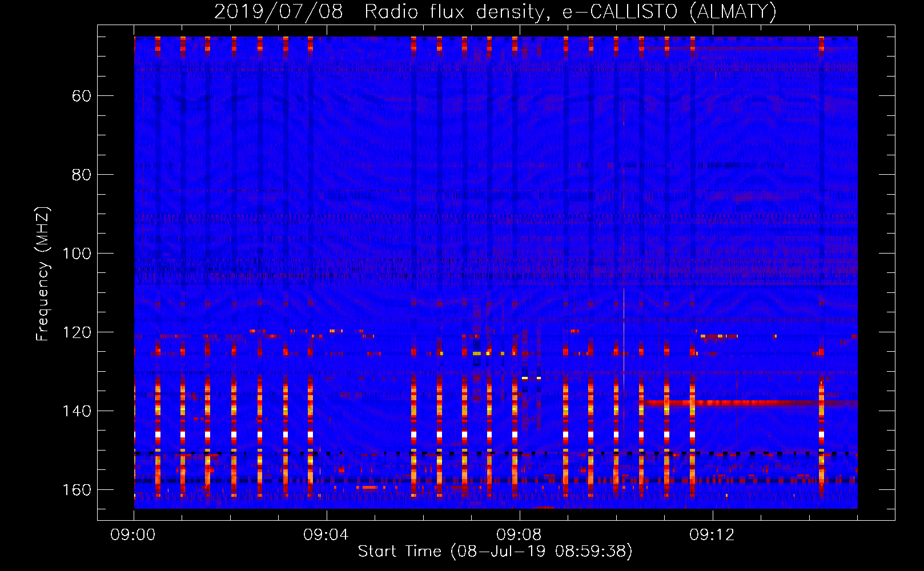Click the 60 frequency tick label
Screen dimensions: 924x571
[82, 96]
